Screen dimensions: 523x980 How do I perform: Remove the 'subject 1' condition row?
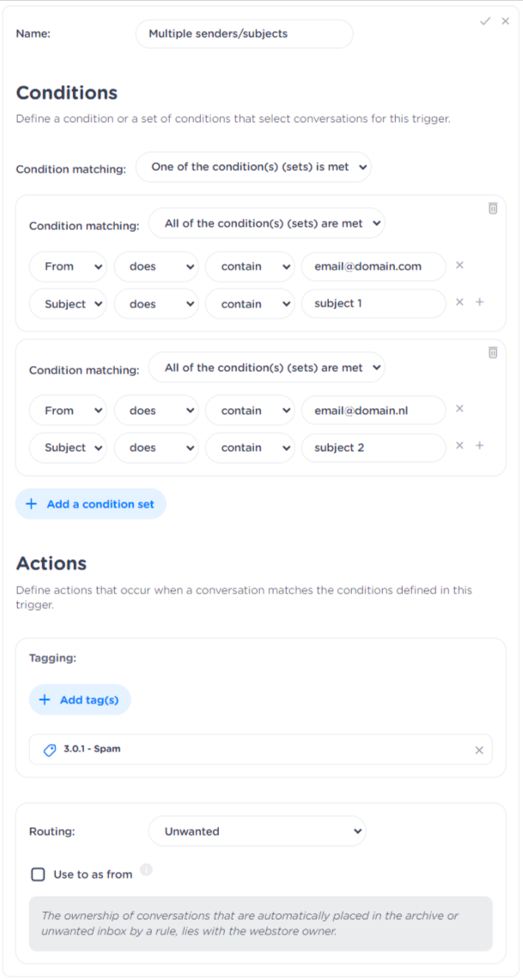[x=459, y=302]
